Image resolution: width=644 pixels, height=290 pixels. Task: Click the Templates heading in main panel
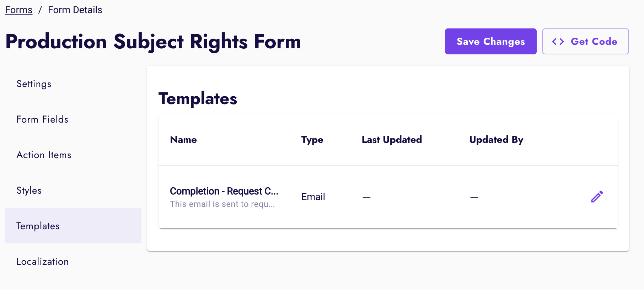[x=198, y=98]
